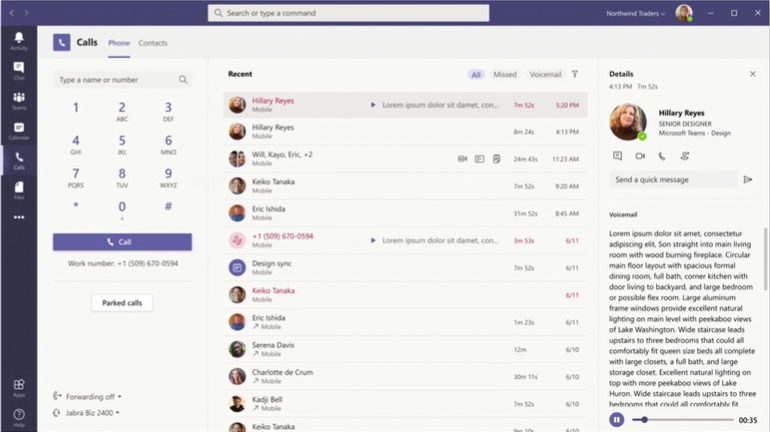This screenshot has width=770, height=432.
Task: Click Hillary Reyes photo in Details panel
Action: coord(628,122)
